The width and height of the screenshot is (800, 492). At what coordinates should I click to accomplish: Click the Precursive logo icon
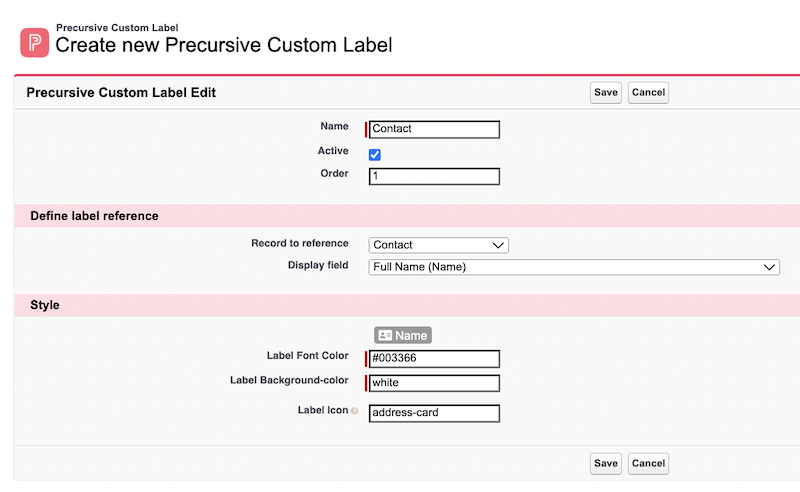(35, 42)
